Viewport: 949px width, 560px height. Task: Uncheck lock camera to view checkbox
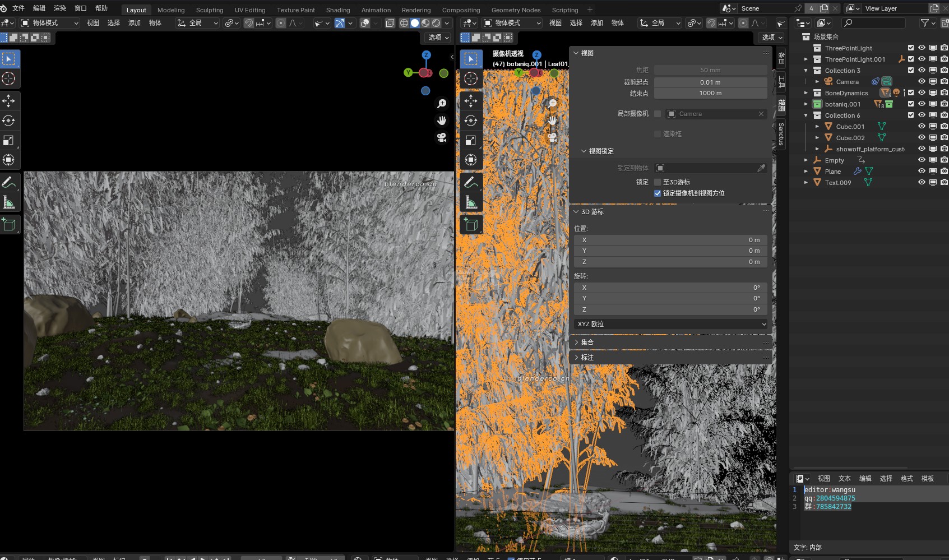click(658, 193)
